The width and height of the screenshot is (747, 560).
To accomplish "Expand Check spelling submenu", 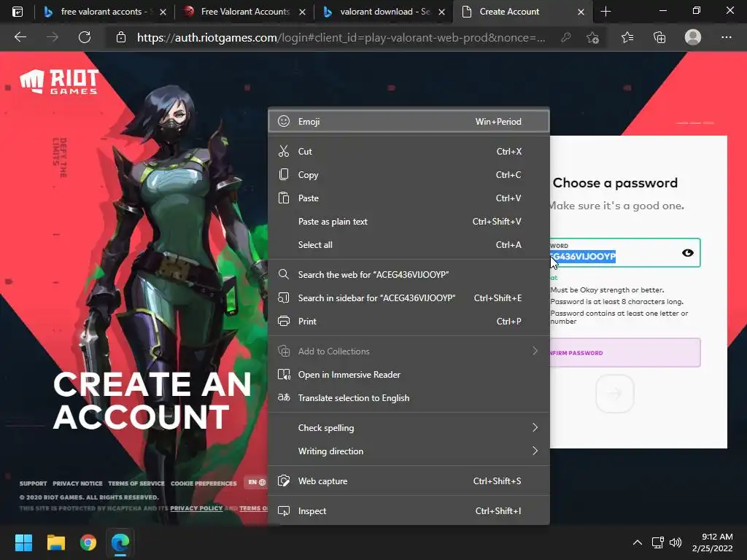I will click(x=409, y=427).
